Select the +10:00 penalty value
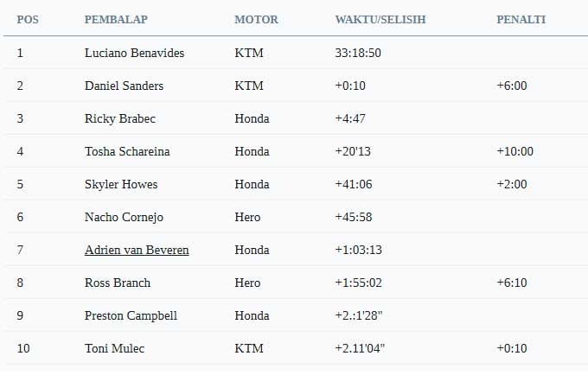This screenshot has height=375, width=588. (x=514, y=151)
